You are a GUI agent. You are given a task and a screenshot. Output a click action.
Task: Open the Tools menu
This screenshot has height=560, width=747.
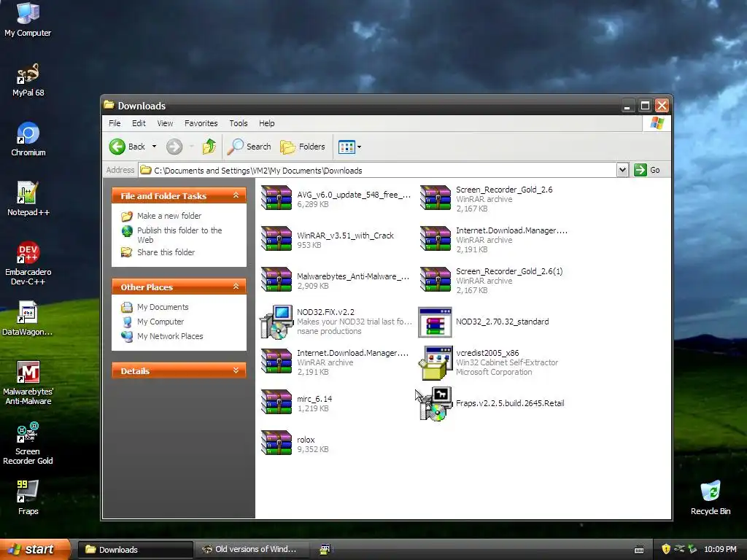(x=239, y=123)
